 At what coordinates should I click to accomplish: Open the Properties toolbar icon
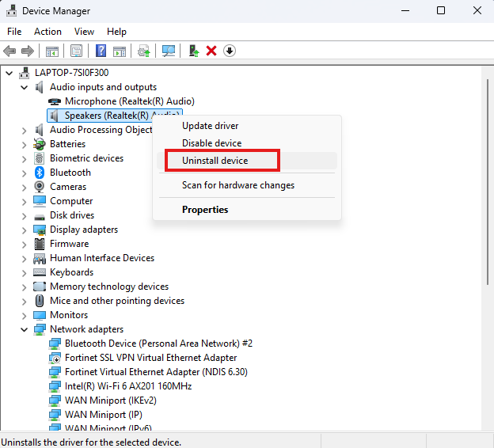click(76, 51)
